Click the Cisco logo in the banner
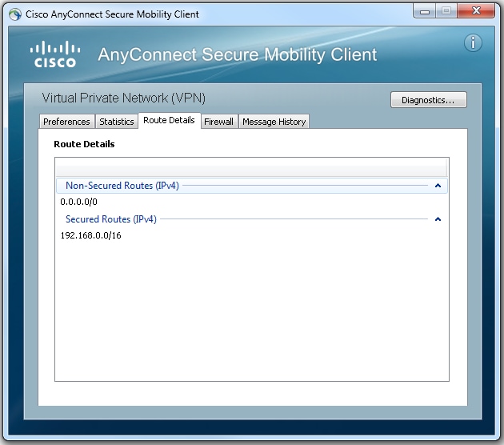The image size is (504, 445). point(55,54)
